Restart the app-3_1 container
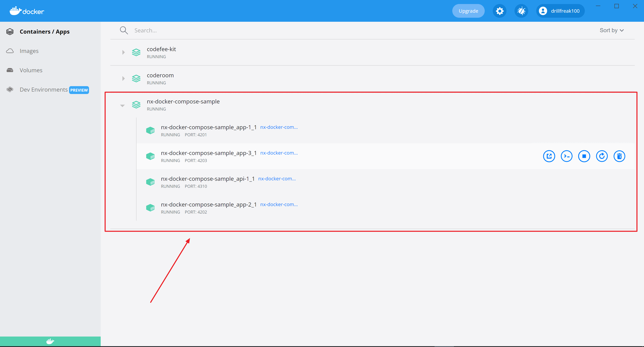The height and width of the screenshot is (347, 644). click(602, 156)
